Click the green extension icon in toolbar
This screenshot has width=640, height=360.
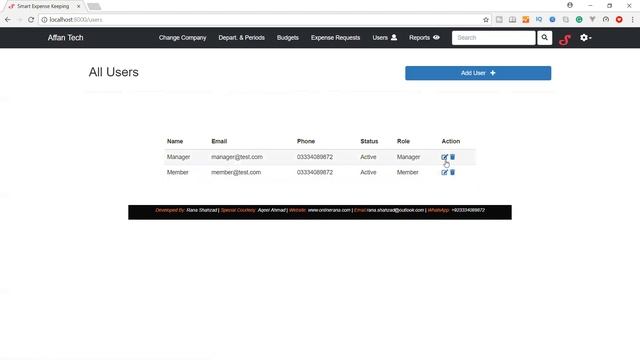click(x=579, y=20)
